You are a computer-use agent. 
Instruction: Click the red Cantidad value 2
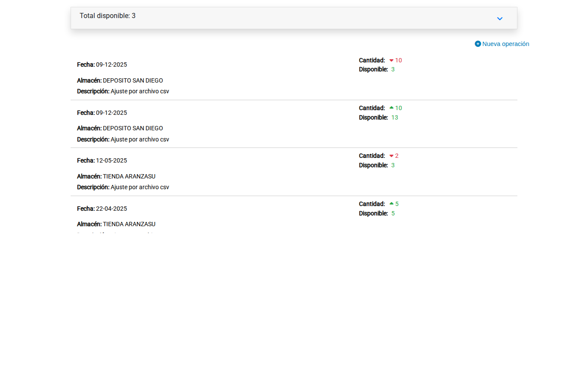tap(396, 156)
